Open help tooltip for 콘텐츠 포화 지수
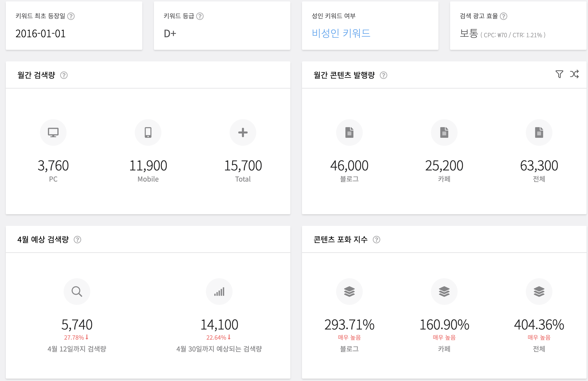The height and width of the screenshot is (381, 588). pos(377,239)
